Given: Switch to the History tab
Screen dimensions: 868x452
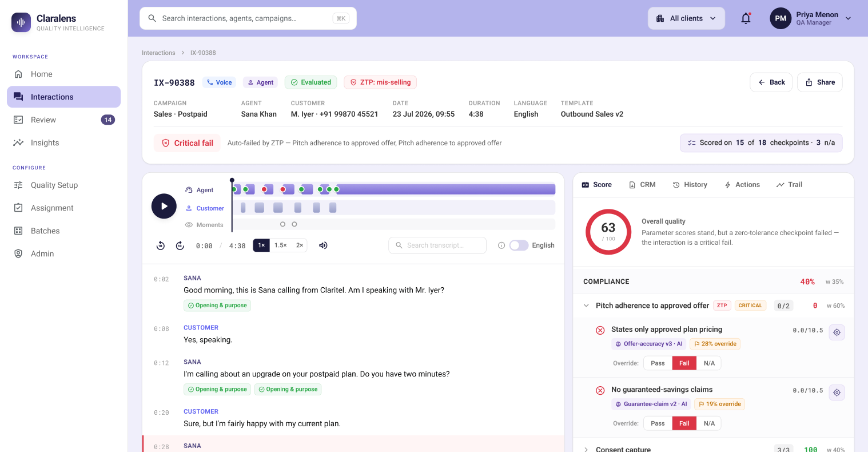Looking at the screenshot, I should pyautogui.click(x=690, y=185).
